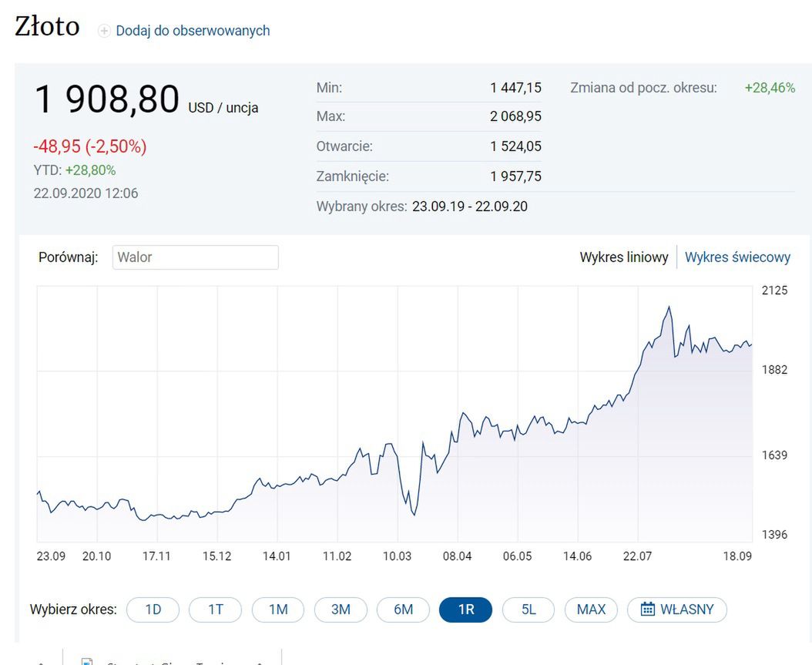Screen dimensions: 812x665
Task: Click the plus icon beside Dodaj do obserwowanych
Action: [x=104, y=31]
